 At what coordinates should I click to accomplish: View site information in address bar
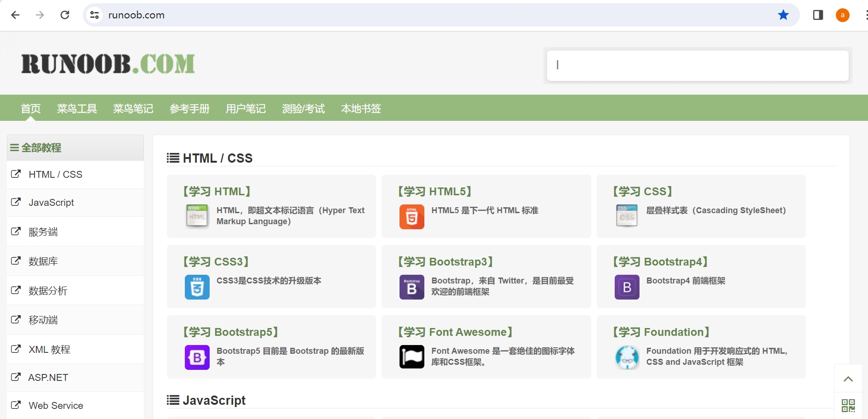coord(95,15)
